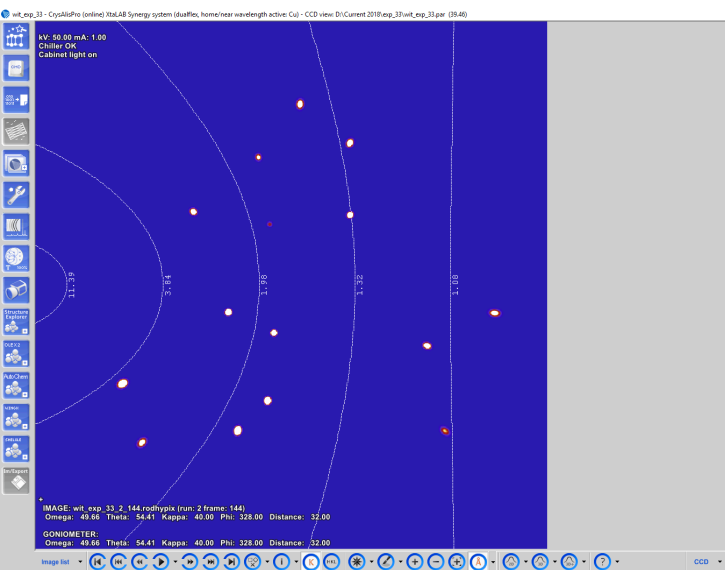
Task: Play the frame sequence
Action: click(x=159, y=562)
